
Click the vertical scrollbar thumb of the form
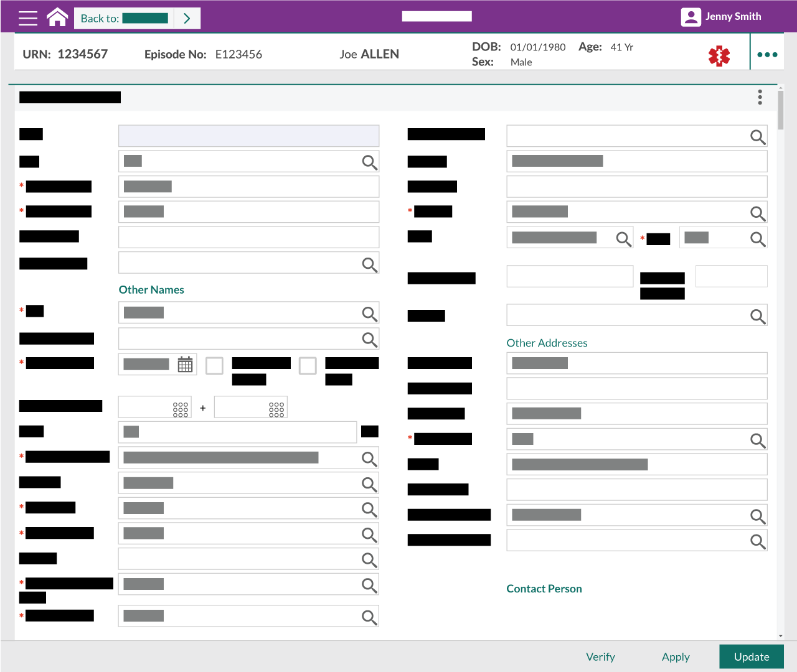[781, 110]
